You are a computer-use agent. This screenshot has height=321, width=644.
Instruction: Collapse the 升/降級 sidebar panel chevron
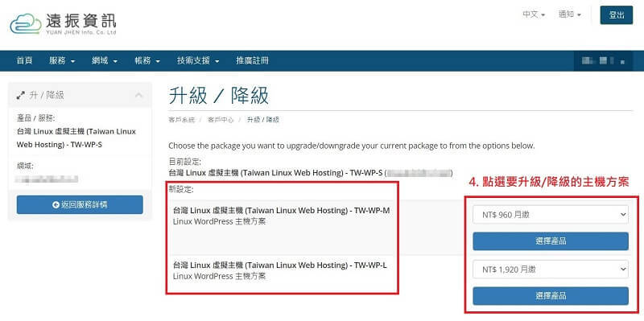(x=138, y=95)
